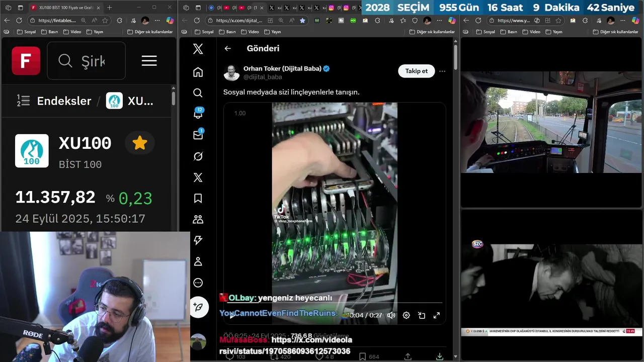Open the Fintables hamburger menu
644x362 pixels.
(149, 61)
